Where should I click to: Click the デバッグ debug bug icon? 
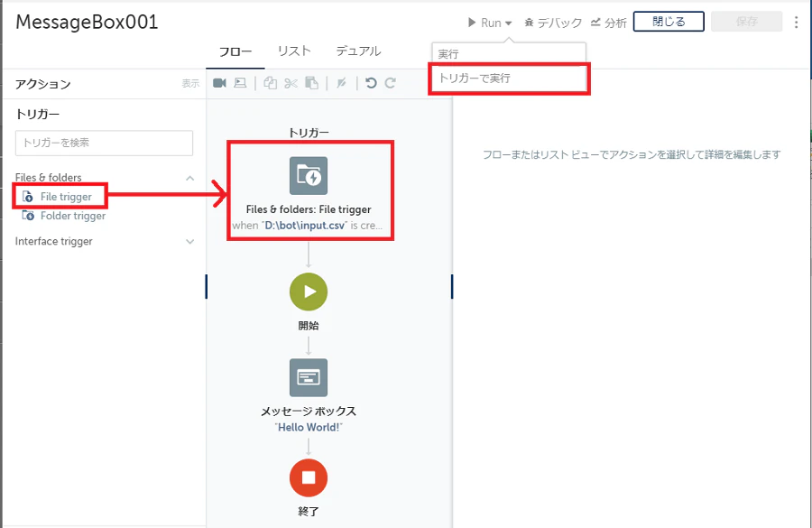(529, 23)
